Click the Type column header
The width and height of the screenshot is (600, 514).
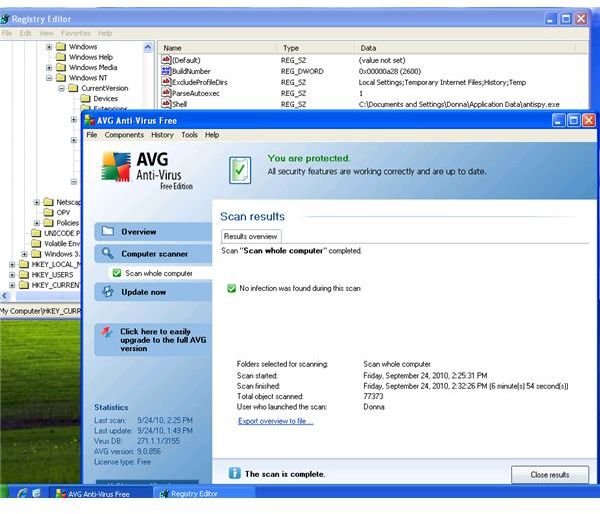pyautogui.click(x=316, y=48)
